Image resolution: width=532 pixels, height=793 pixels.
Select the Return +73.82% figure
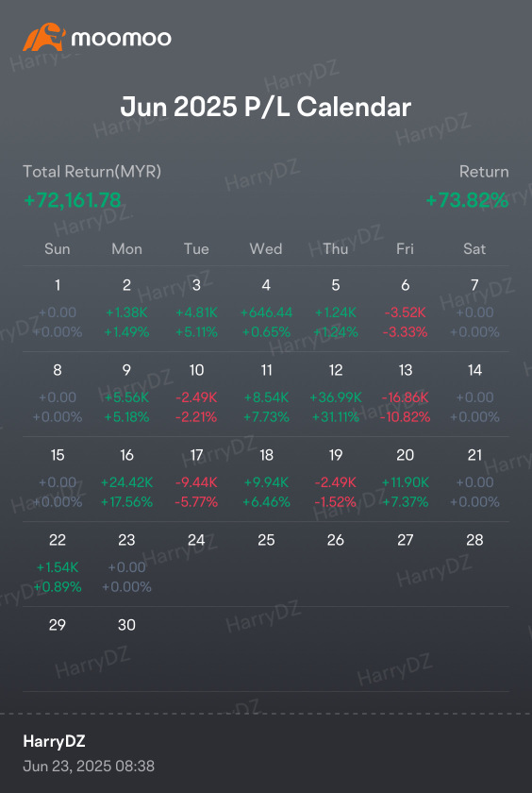tap(467, 200)
